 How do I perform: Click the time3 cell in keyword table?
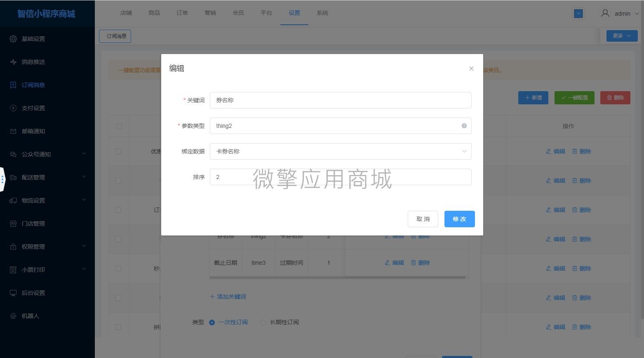[x=259, y=263]
